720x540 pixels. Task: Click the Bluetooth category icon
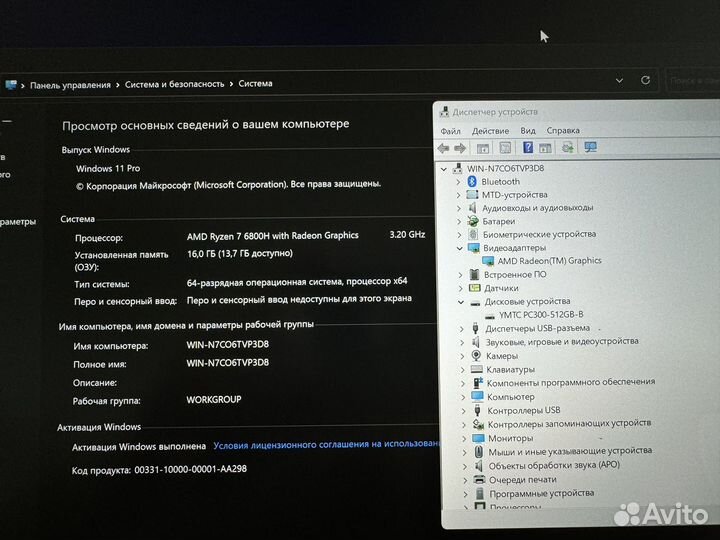pyautogui.click(x=472, y=181)
